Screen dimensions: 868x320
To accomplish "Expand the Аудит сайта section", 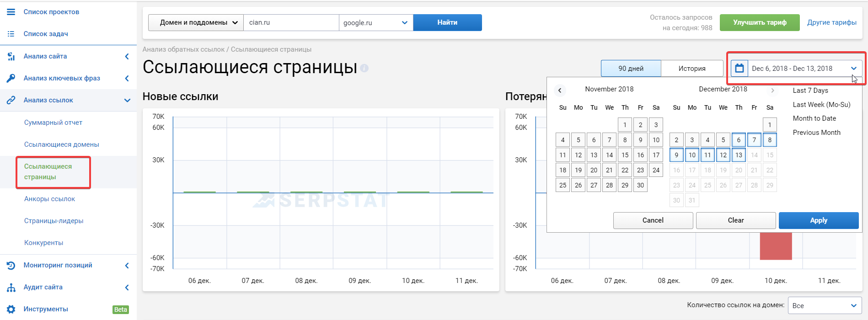I will click(127, 287).
